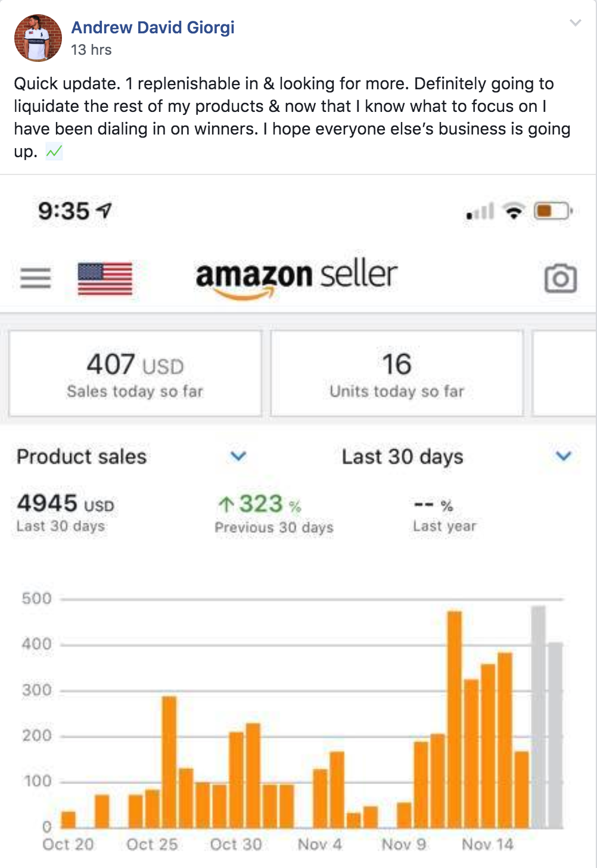Click Andrew David Giorgi's profile picture
The image size is (597, 868).
click(x=38, y=38)
